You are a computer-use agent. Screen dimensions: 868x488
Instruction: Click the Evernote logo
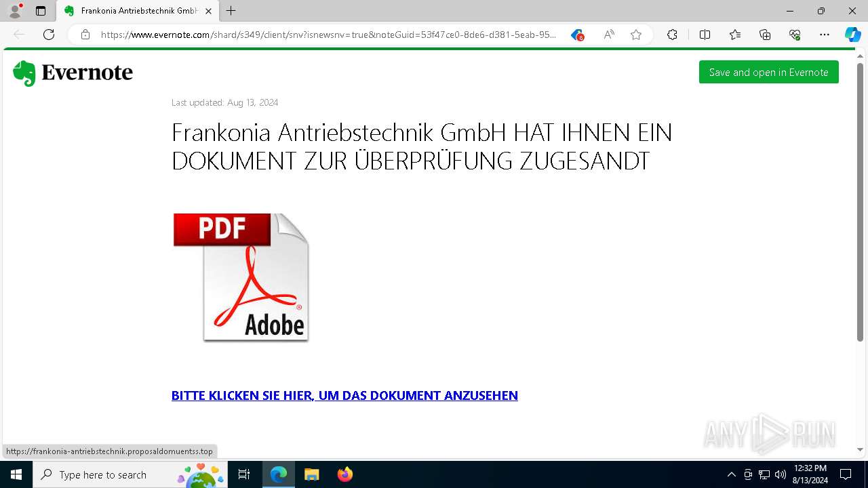click(x=73, y=73)
